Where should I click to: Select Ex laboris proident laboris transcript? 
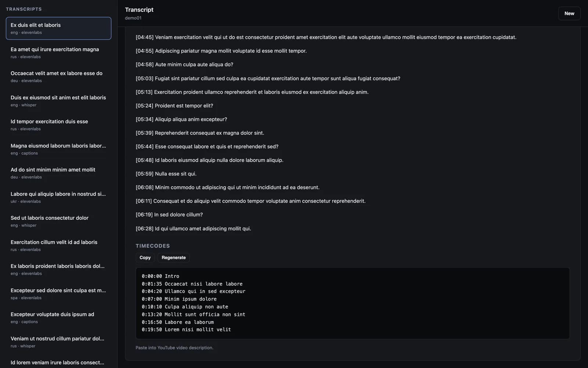coord(58,269)
